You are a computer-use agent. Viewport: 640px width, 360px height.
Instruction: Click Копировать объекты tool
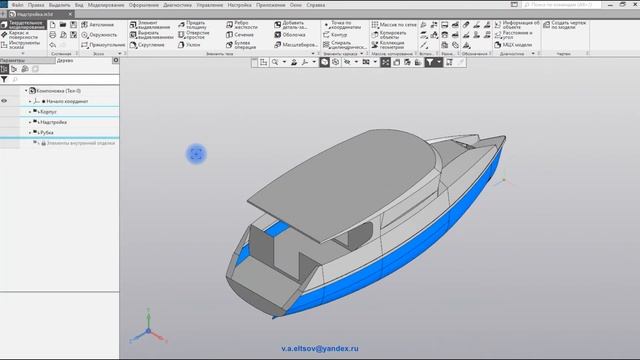click(389, 35)
